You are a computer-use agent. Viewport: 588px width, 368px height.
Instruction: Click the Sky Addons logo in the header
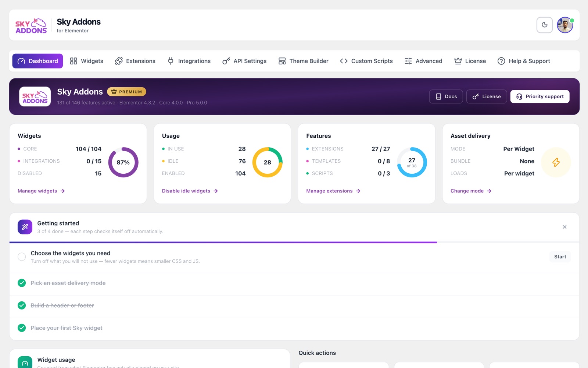(31, 25)
